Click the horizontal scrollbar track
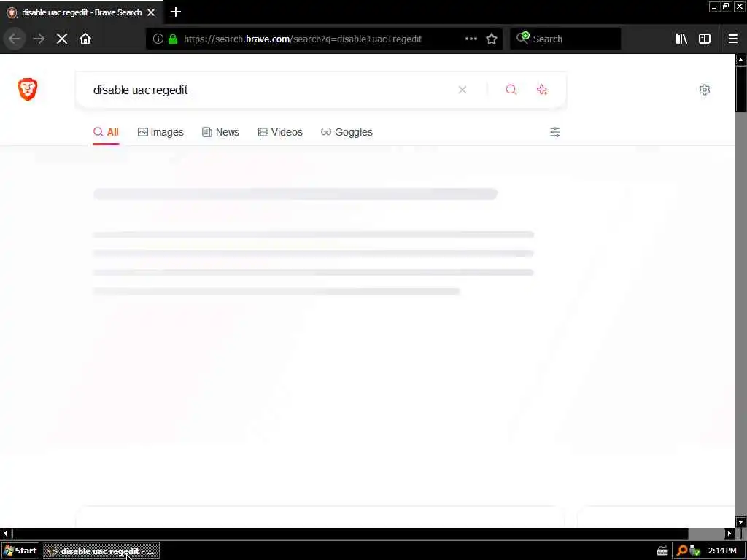The width and height of the screenshot is (747, 560). (x=706, y=533)
